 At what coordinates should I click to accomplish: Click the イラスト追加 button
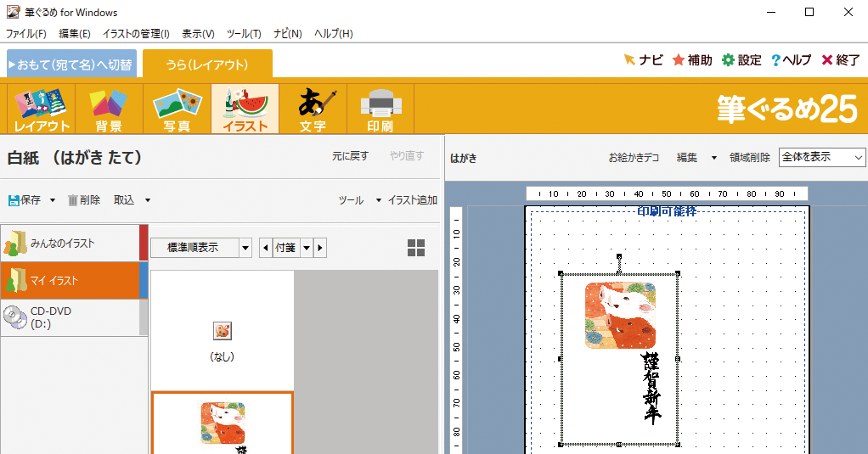(413, 200)
